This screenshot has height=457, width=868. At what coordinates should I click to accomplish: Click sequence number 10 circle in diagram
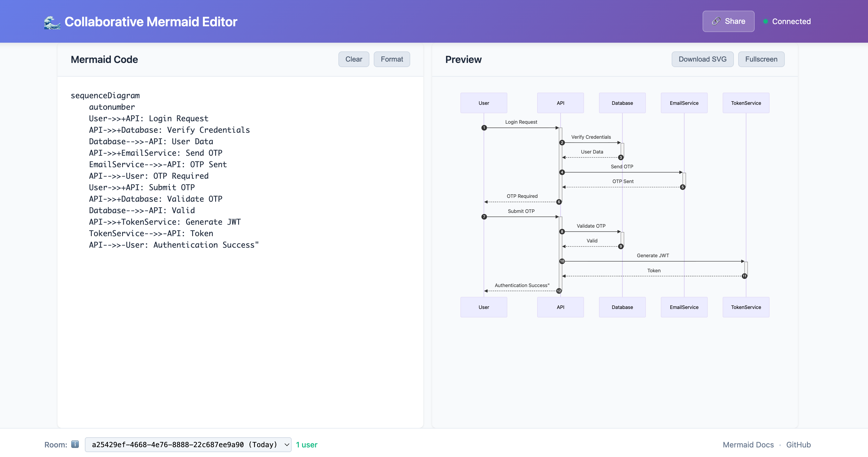[x=562, y=261]
